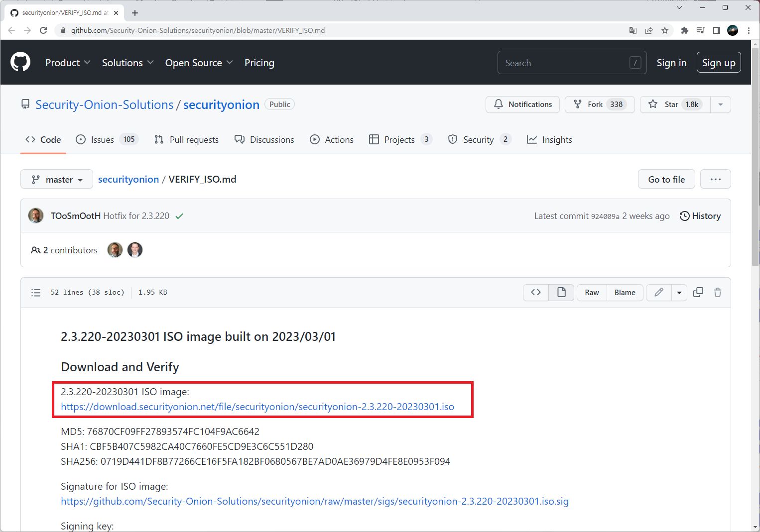
Task: Edit this file with the pencil icon
Action: pos(659,293)
